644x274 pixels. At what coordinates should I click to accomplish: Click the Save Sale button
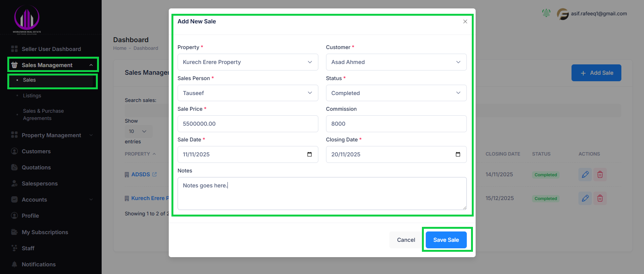click(x=446, y=240)
